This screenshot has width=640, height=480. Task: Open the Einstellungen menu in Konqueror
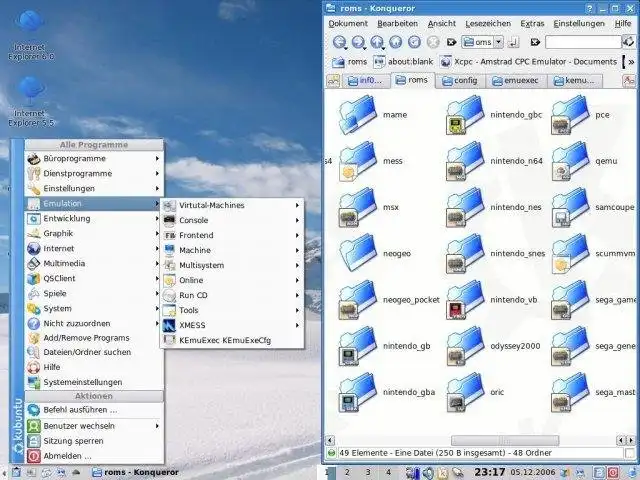coord(579,24)
